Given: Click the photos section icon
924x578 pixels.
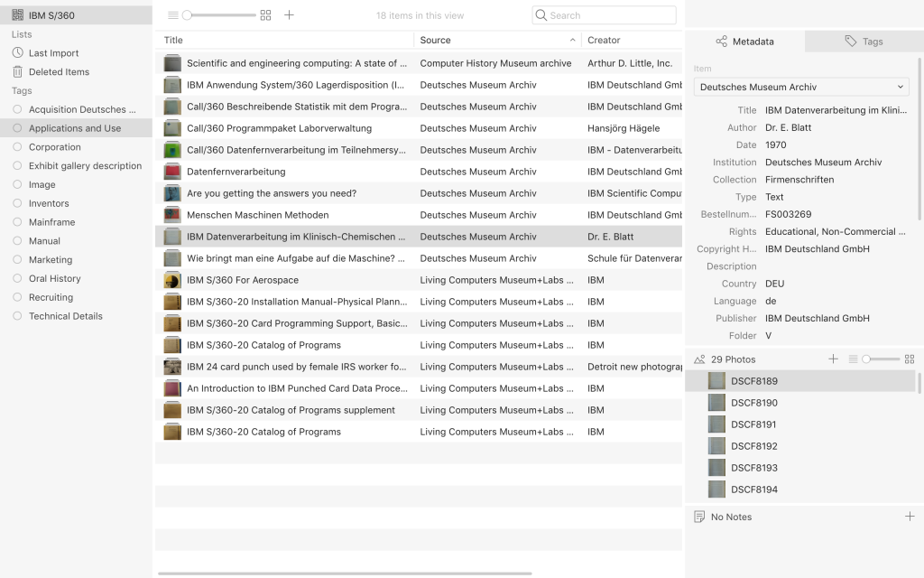Looking at the screenshot, I should (699, 359).
